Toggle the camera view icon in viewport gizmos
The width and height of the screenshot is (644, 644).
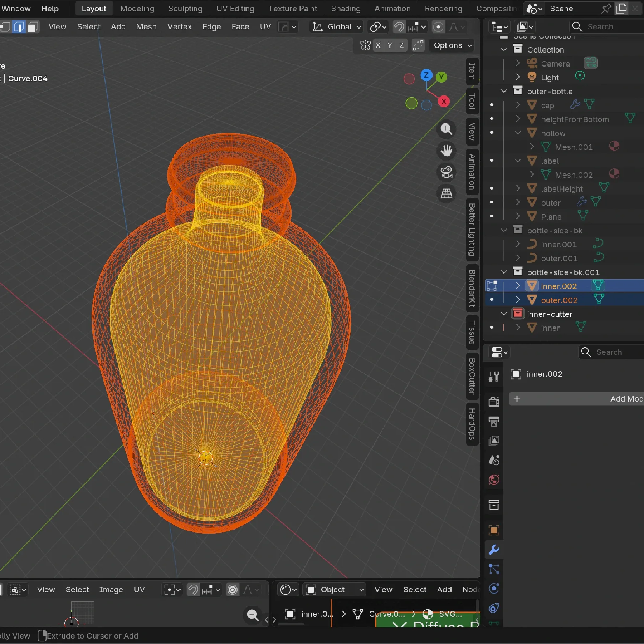pos(447,173)
